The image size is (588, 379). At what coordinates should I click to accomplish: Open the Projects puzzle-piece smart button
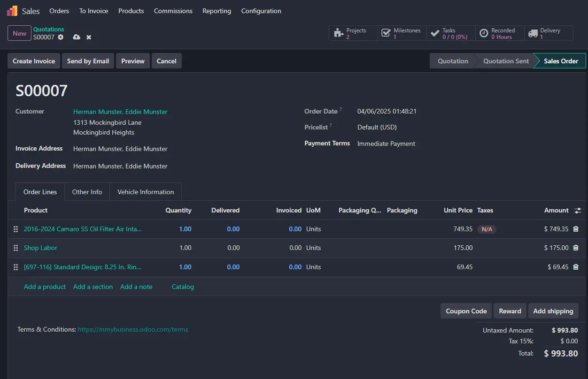point(353,33)
